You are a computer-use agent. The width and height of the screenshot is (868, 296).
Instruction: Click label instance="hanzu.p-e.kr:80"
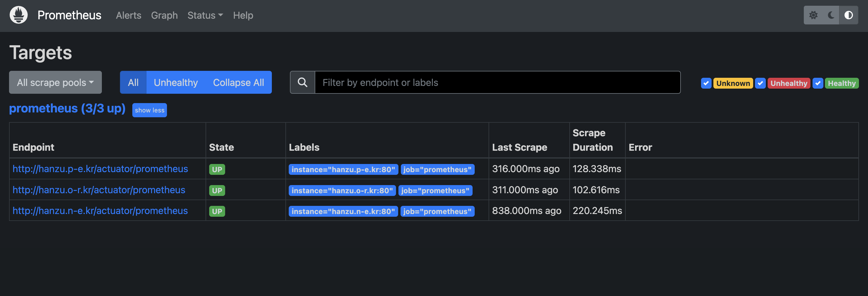(343, 169)
